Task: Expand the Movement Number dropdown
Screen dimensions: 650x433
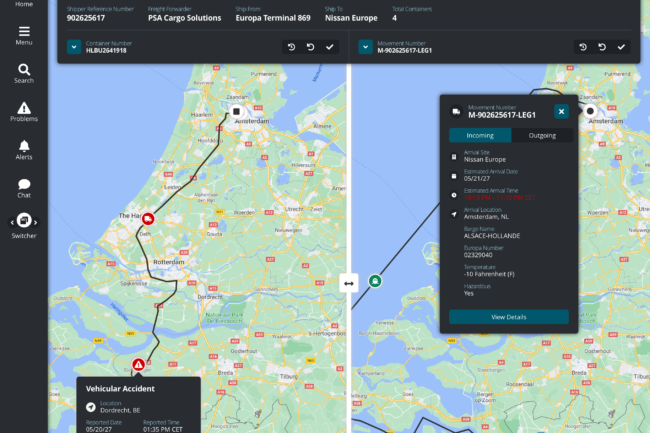Action: (x=367, y=47)
